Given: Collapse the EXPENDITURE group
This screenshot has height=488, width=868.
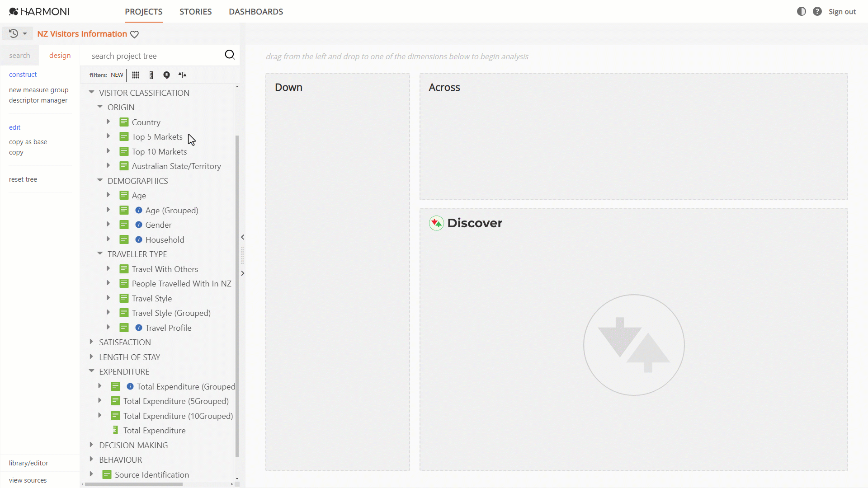Looking at the screenshot, I should [91, 371].
